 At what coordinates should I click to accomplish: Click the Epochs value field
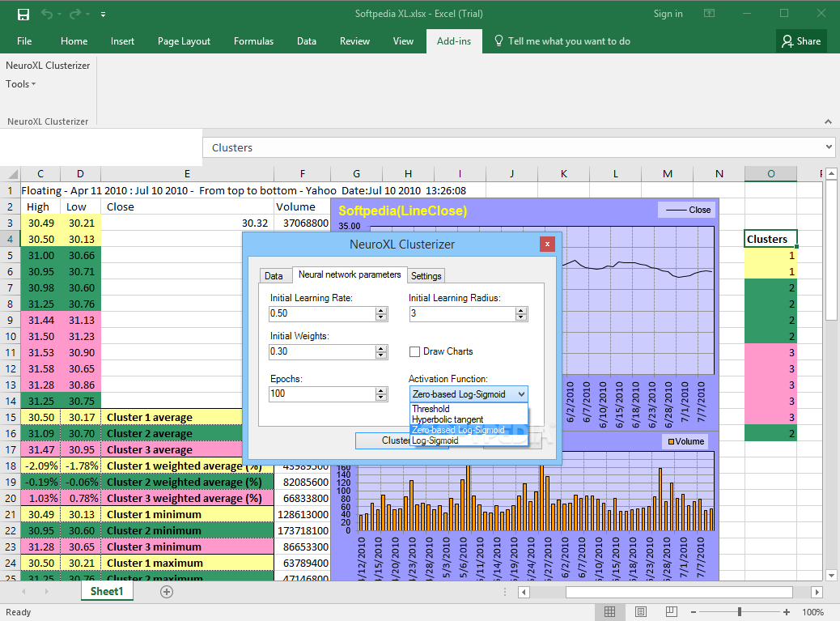pos(323,393)
